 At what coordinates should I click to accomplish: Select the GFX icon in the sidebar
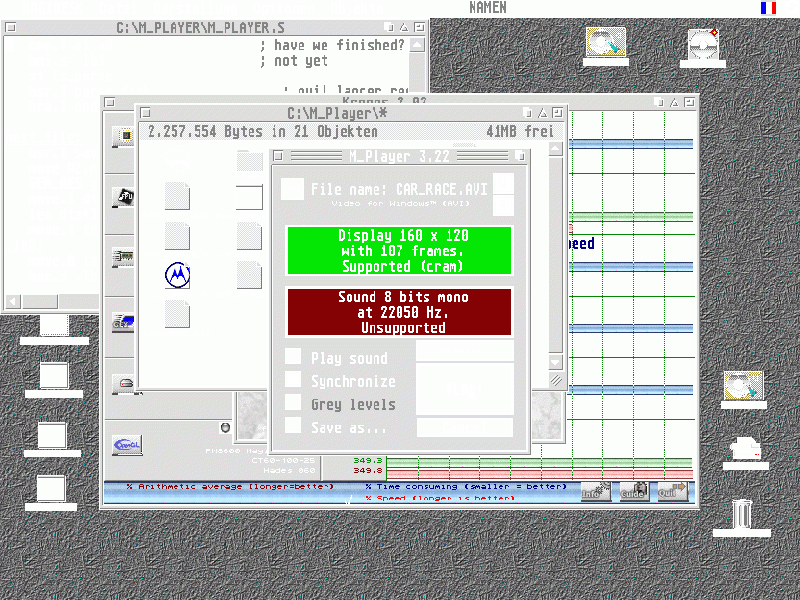[x=125, y=320]
